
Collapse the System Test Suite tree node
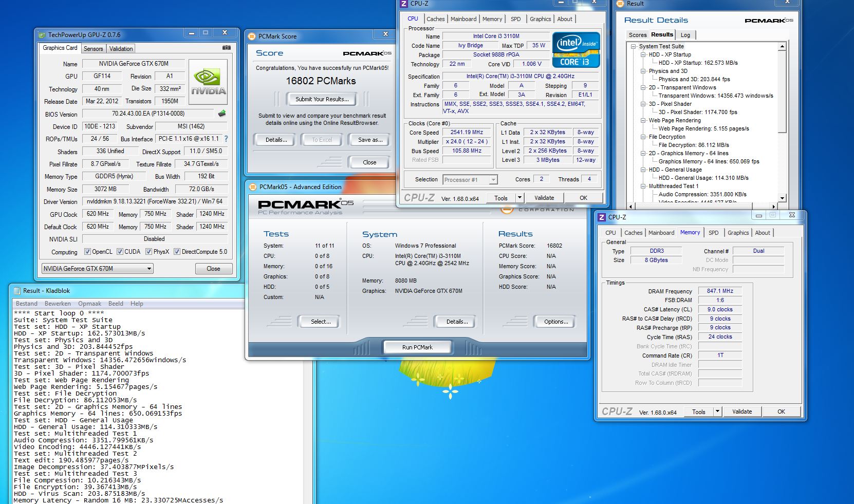[634, 46]
